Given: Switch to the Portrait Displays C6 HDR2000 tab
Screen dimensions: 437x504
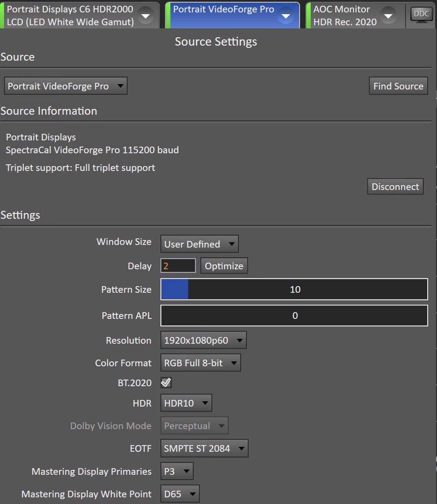Looking at the screenshot, I should [x=70, y=16].
